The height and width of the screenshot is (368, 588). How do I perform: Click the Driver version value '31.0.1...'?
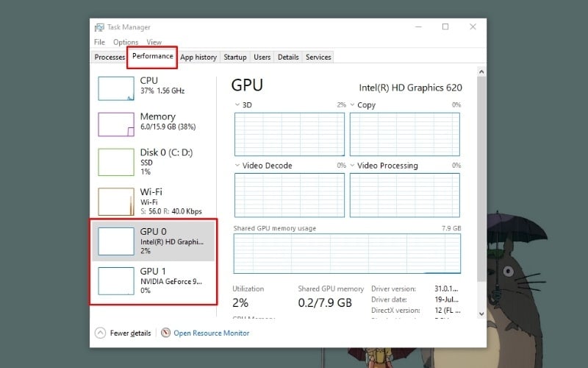tap(446, 289)
